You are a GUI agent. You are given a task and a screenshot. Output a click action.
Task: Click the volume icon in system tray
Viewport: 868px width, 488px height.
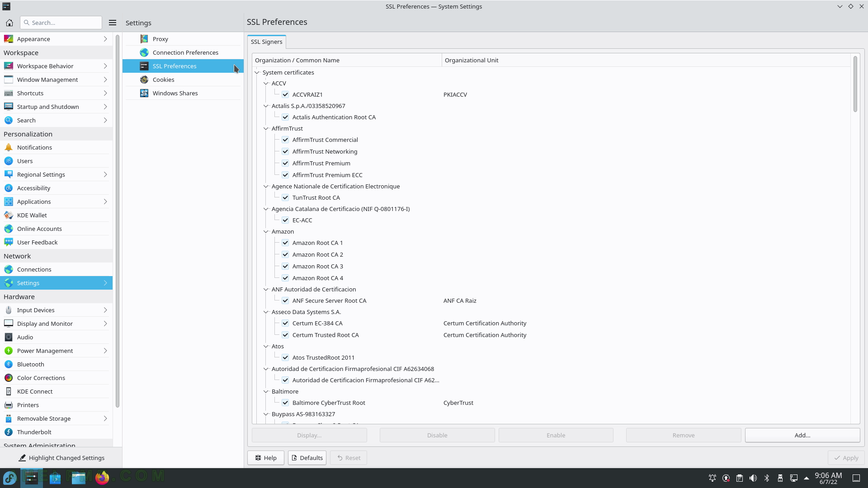pos(753,478)
